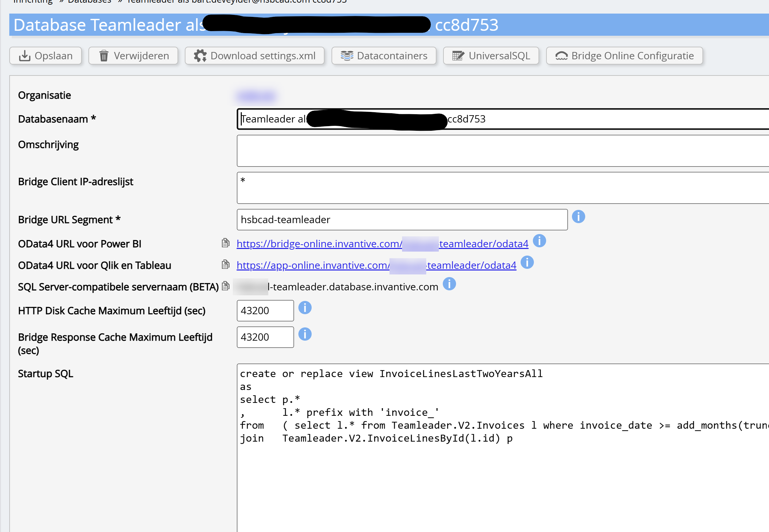Copy the OData4 URL voor Power BI
Image resolution: width=769 pixels, height=532 pixels.
pos(226,243)
